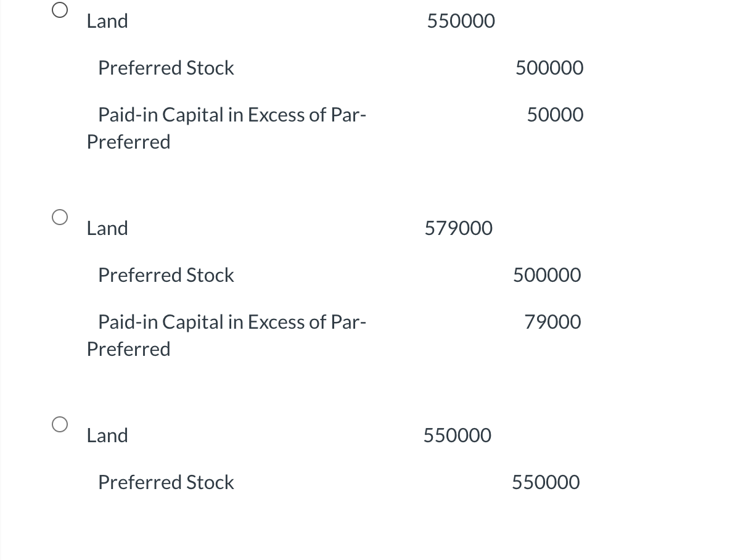This screenshot has height=560, width=751.
Task: Select the radio button for the Land 579000 entry
Action: click(x=60, y=217)
